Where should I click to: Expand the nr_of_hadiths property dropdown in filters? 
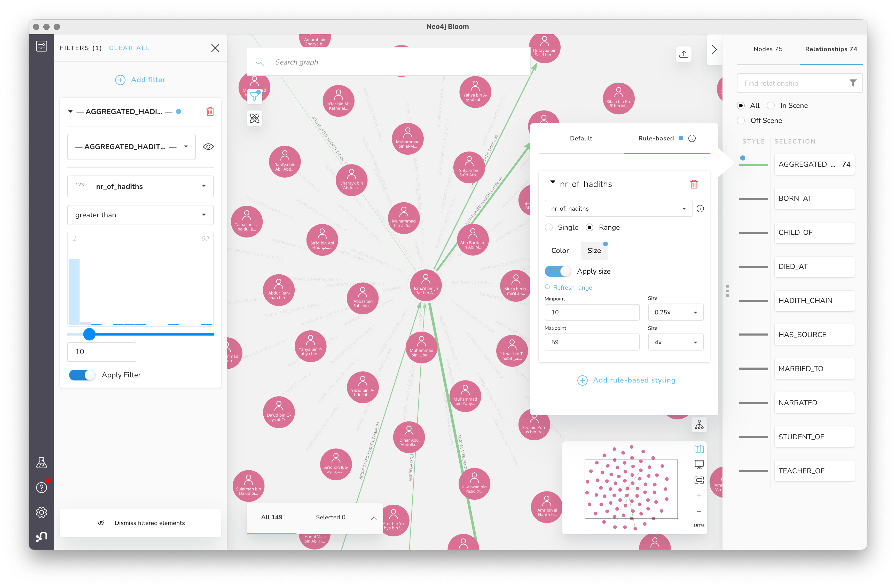pos(140,186)
